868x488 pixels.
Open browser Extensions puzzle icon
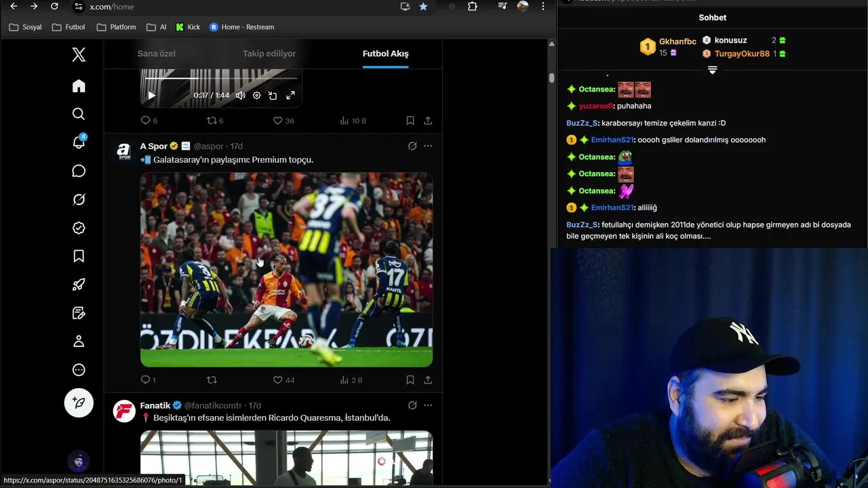(473, 6)
